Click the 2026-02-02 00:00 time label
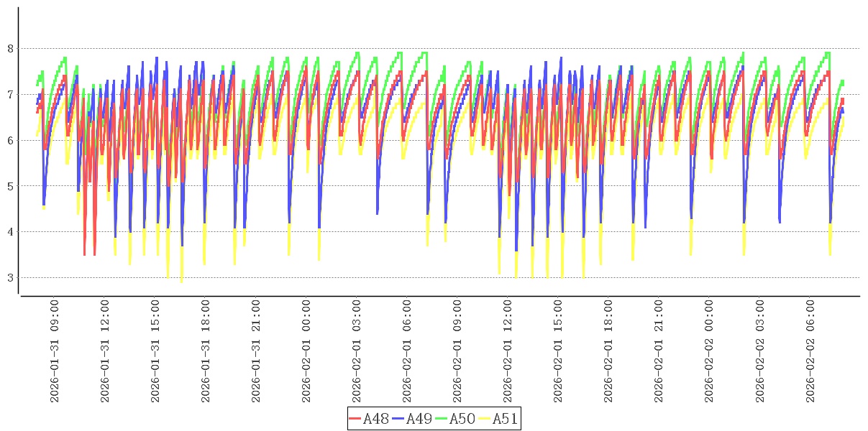Image resolution: width=868 pixels, height=431 pixels. pos(709,351)
